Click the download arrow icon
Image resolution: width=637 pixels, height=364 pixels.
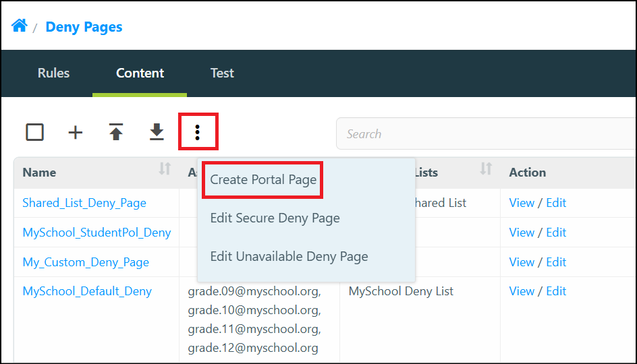coord(157,132)
